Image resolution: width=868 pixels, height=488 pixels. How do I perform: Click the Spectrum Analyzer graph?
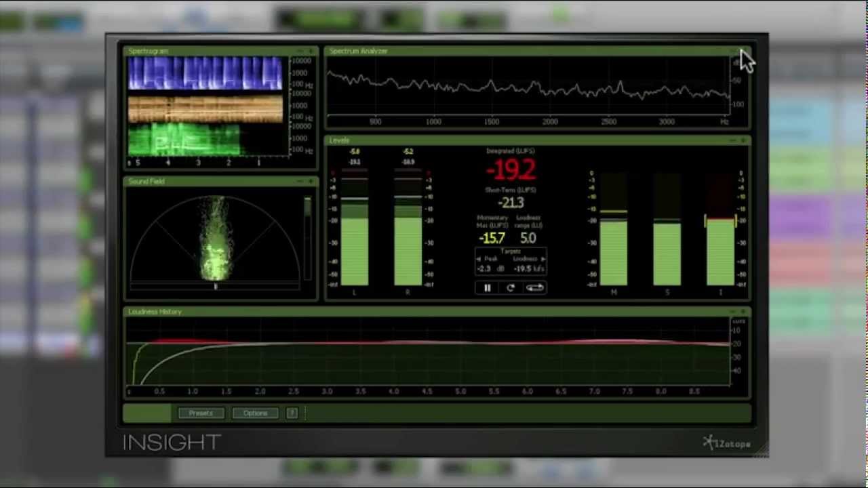click(x=529, y=86)
